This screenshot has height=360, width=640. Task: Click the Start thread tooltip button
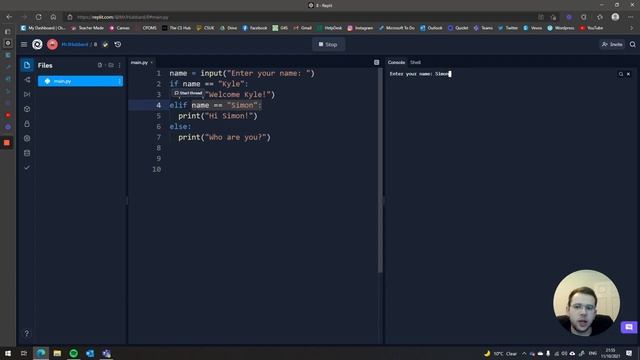(188, 93)
